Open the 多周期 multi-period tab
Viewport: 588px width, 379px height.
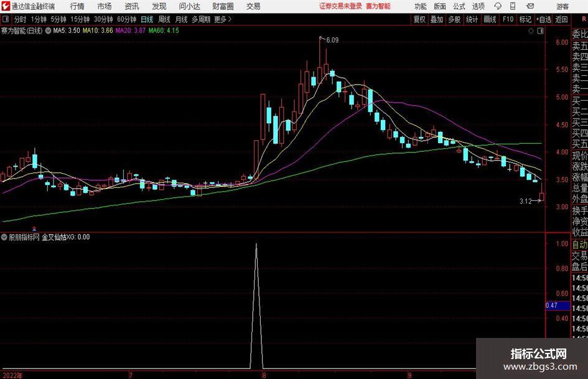201,19
